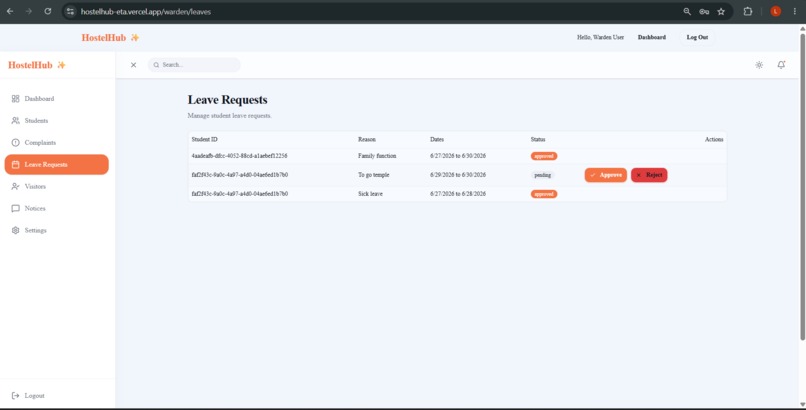Open saved passwords key icon
This screenshot has width=806, height=410.
[x=704, y=11]
